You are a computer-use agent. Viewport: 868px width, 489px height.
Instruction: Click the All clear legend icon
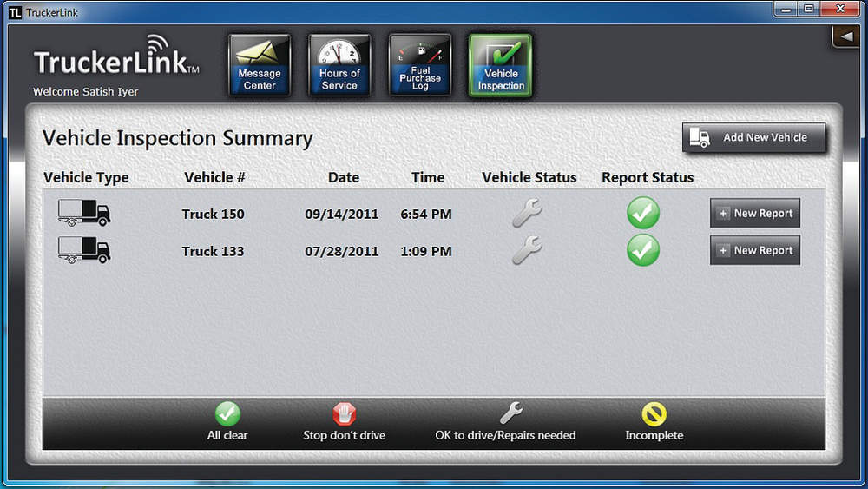pyautogui.click(x=227, y=413)
